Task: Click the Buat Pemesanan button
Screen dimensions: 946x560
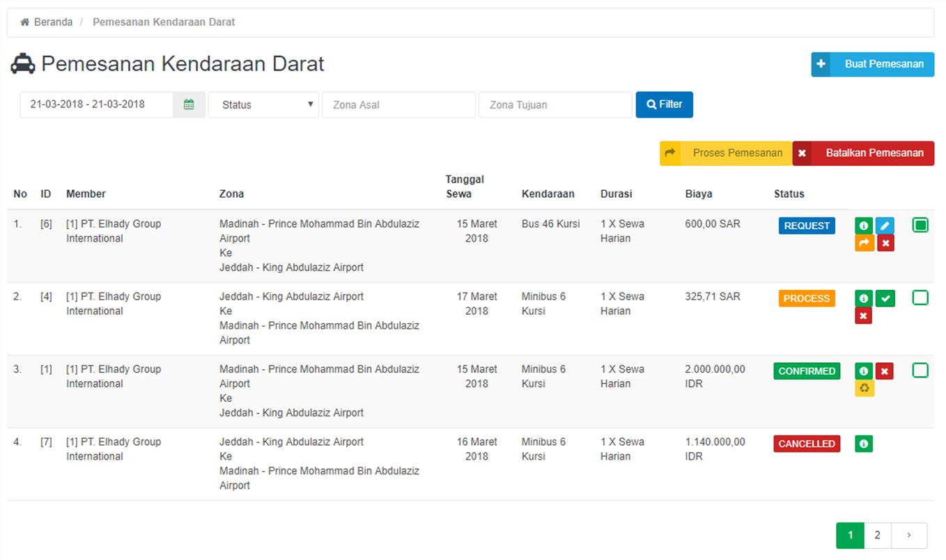Action: [x=872, y=64]
